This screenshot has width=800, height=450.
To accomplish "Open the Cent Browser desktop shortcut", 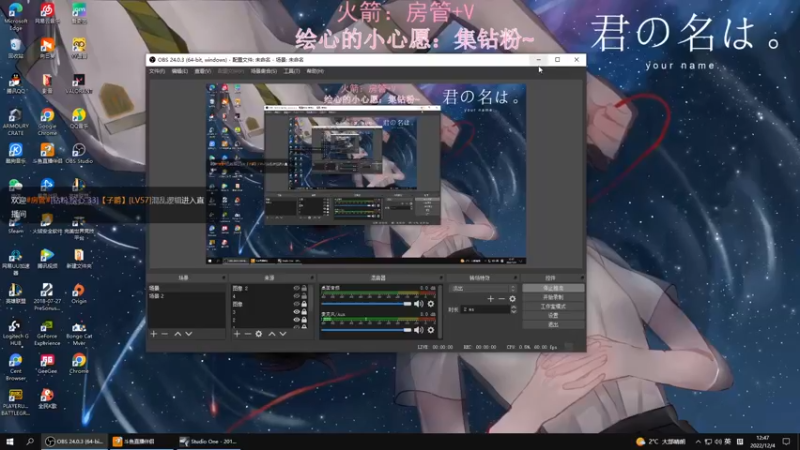I will click(15, 367).
